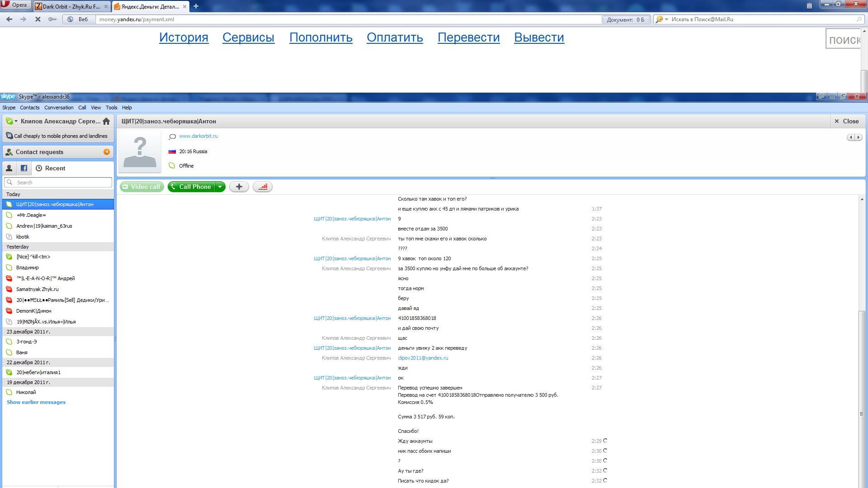Viewport: 868px width, 488px height.
Task: Click the Skype Home icon
Action: click(106, 121)
